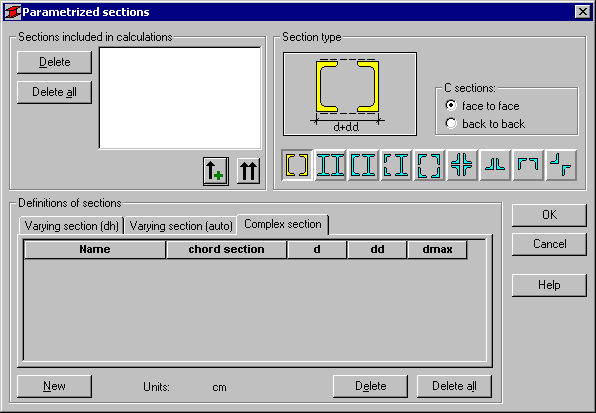The height and width of the screenshot is (413, 596).
Task: Select the dashed C with I-section icon
Action: tap(396, 165)
